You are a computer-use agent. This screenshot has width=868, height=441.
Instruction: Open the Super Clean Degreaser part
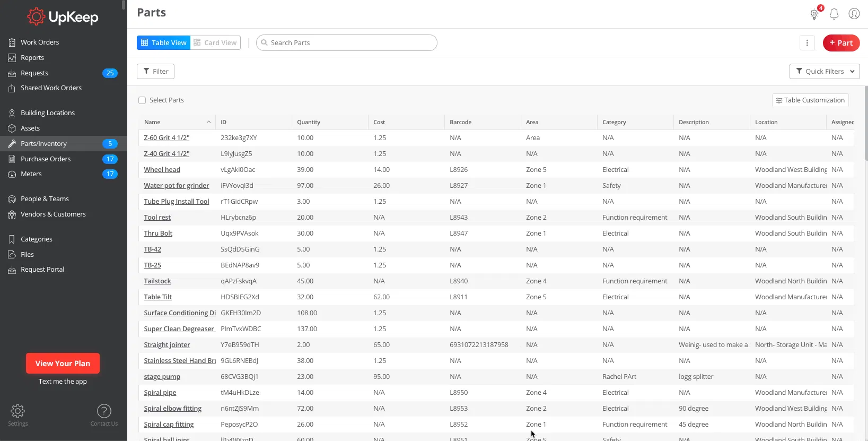pos(179,329)
